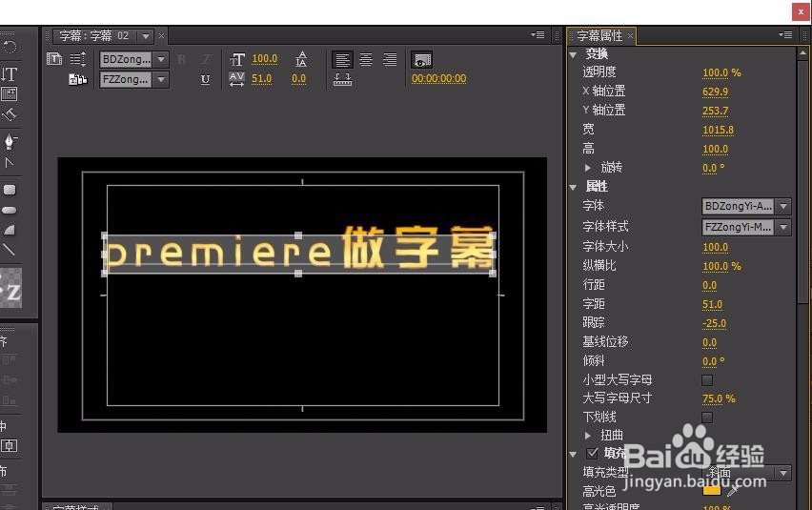Click the kerning AV icon
812x510 pixels.
click(236, 79)
